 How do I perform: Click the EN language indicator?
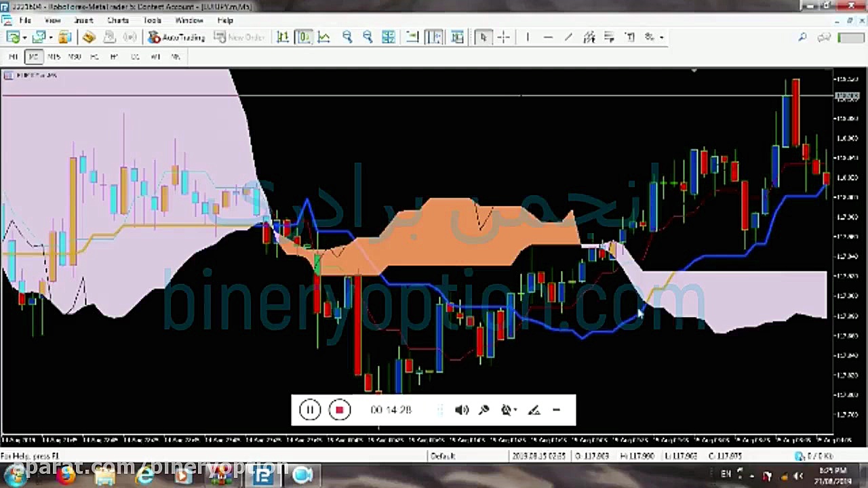726,474
